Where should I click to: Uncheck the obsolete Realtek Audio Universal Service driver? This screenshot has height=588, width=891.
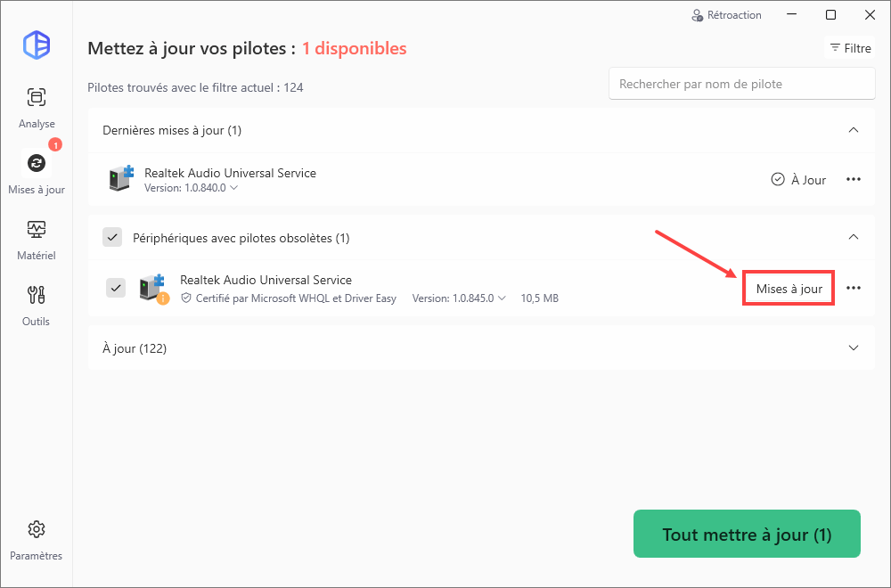pos(116,288)
